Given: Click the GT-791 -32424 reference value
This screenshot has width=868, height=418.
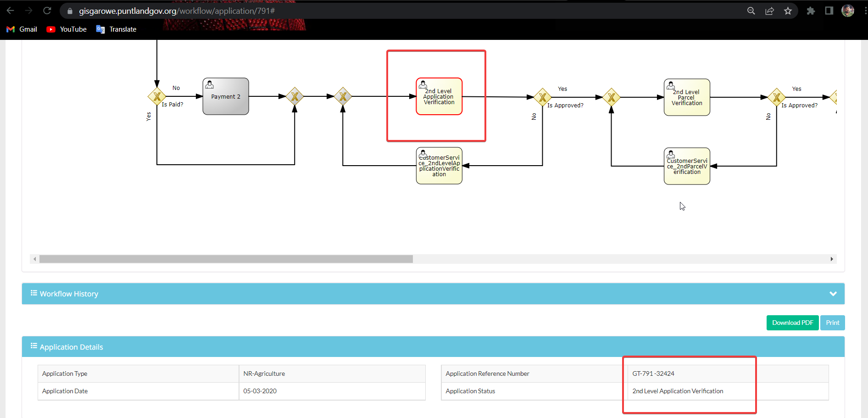Looking at the screenshot, I should tap(653, 373).
